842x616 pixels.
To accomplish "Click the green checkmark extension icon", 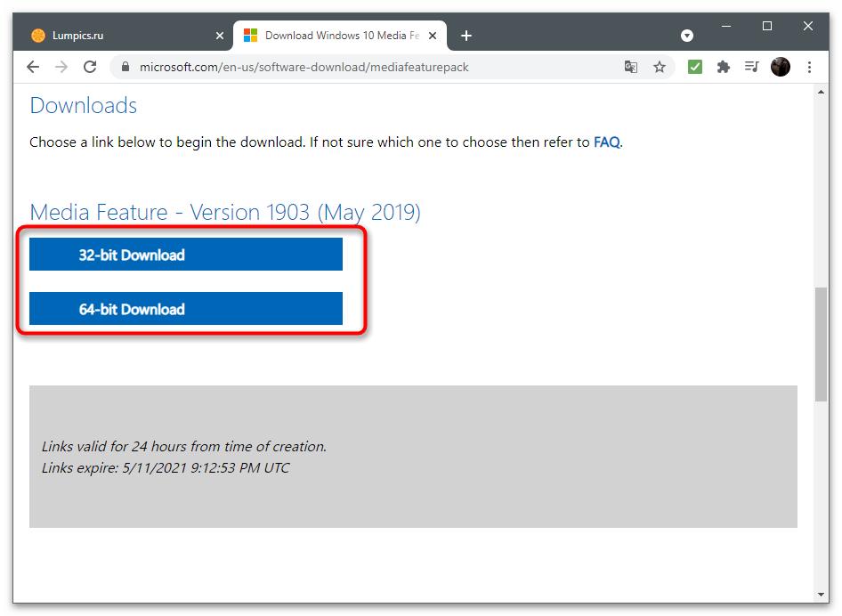I will 696,67.
